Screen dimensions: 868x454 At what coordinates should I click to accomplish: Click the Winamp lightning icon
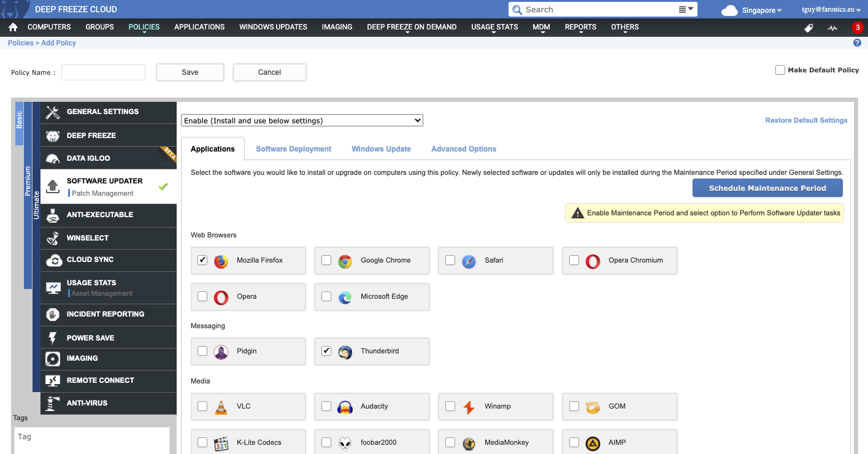coord(469,407)
